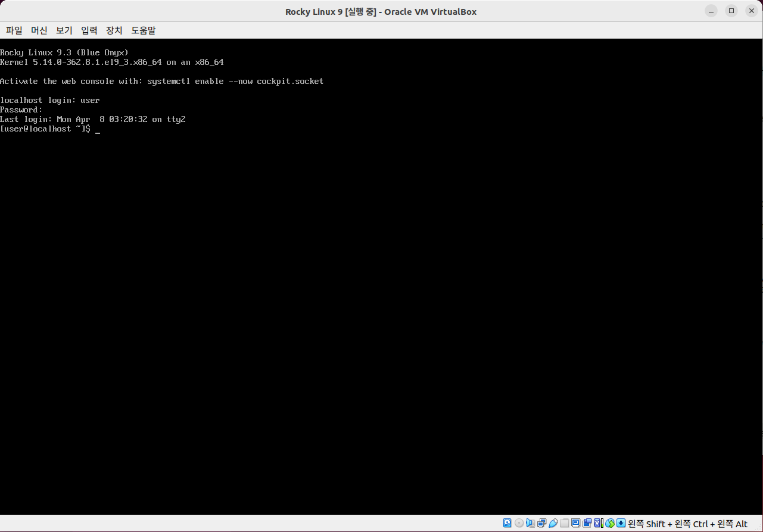Click the recording status icon
Screen dimensions: 763x532
coord(587,523)
